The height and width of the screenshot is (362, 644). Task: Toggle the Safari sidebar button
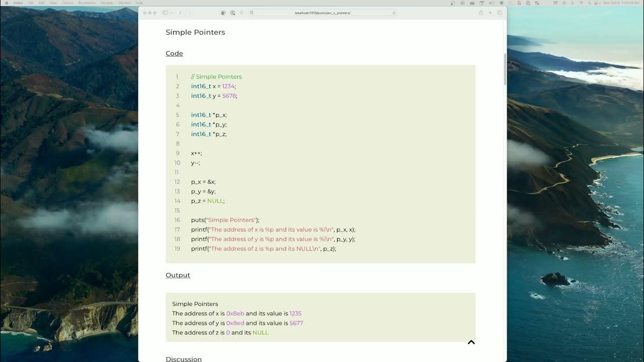pos(165,13)
